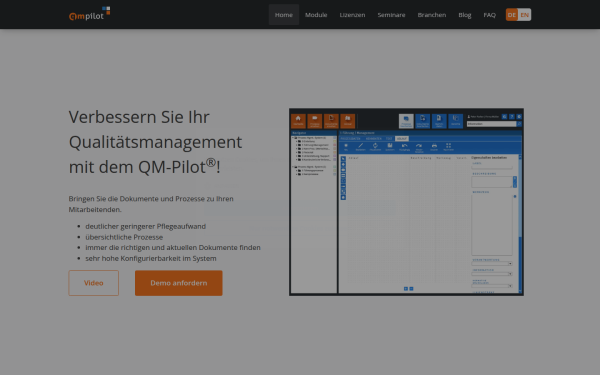Click the text 'übersichtliche Prozesse'

pyautogui.click(x=124, y=237)
